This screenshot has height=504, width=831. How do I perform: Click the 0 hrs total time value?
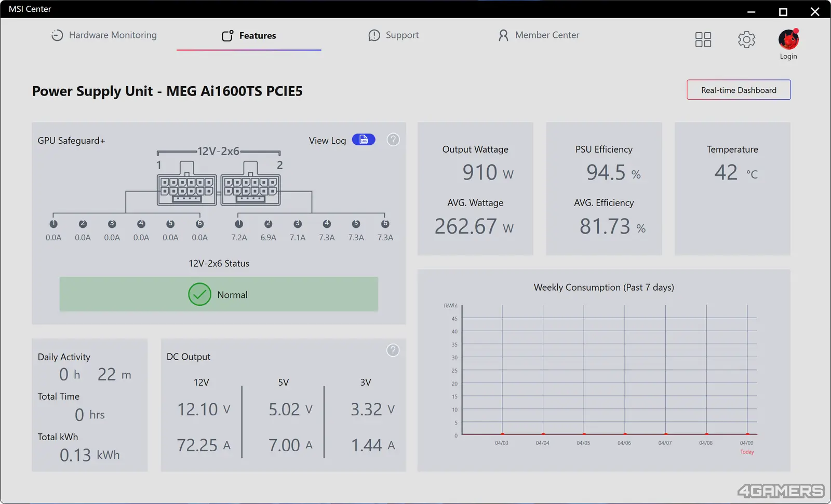[x=90, y=415]
